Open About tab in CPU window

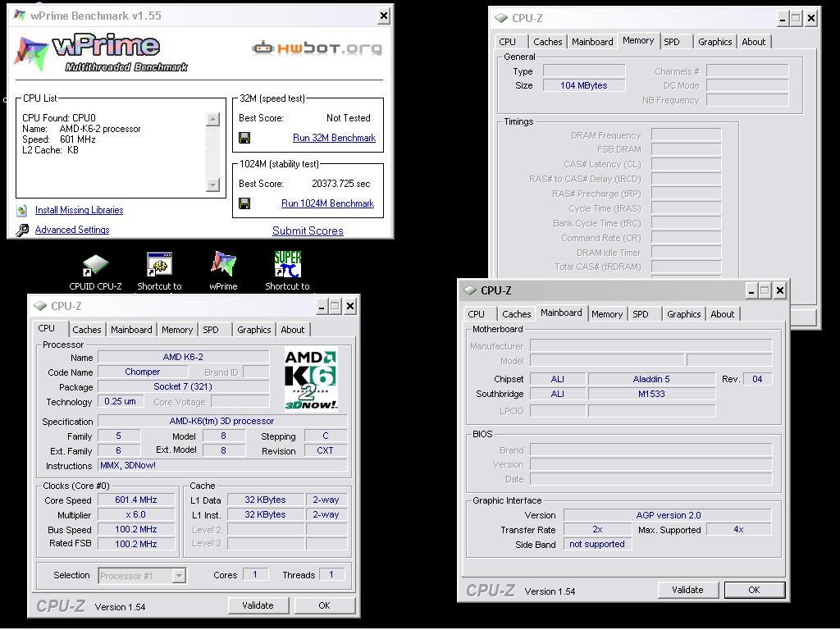click(293, 330)
